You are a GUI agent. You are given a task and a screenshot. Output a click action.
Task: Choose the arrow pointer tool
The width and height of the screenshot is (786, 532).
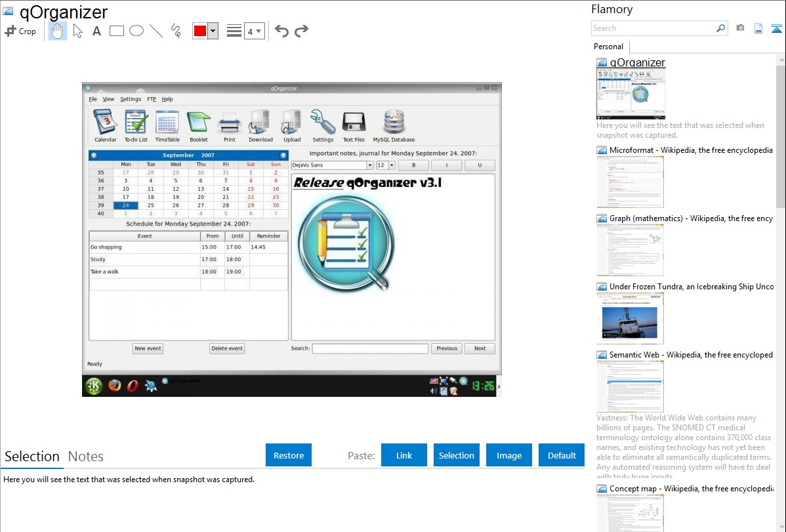(x=77, y=31)
